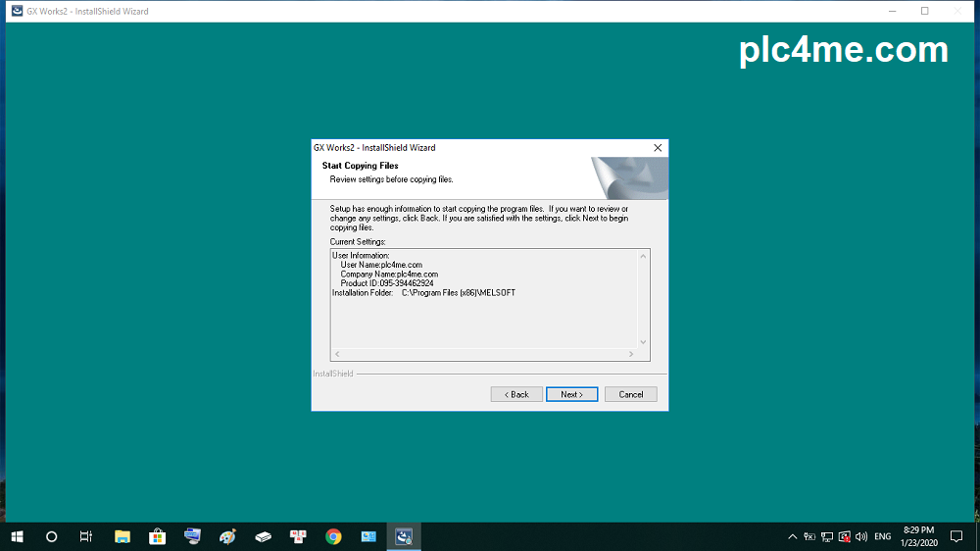Open the Action Center notifications panel
This screenshot has width=980, height=551.
tap(956, 536)
